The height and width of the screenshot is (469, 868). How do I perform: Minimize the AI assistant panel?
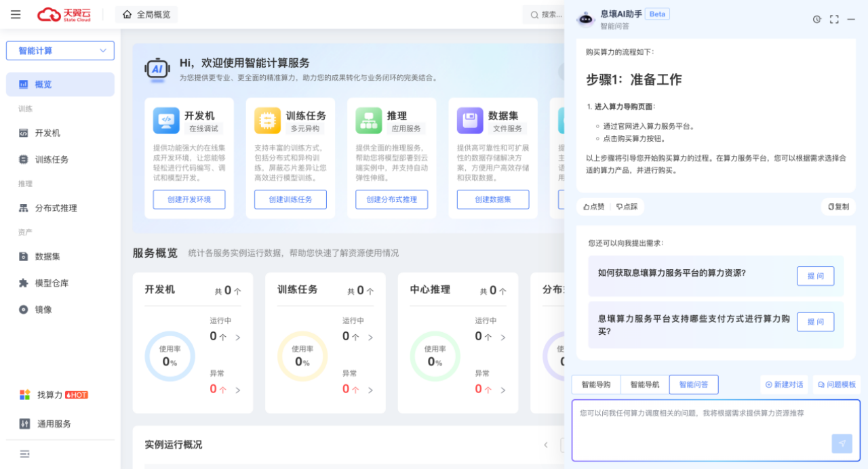(851, 19)
